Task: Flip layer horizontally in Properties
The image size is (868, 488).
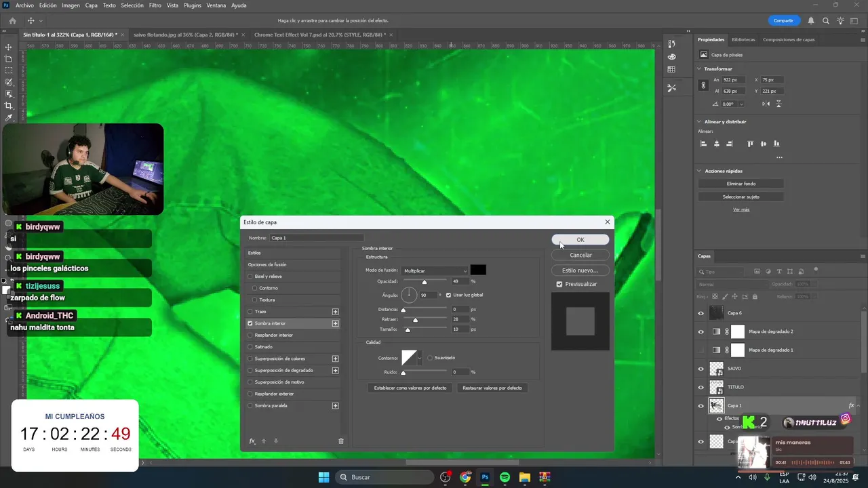Action: 766,104
